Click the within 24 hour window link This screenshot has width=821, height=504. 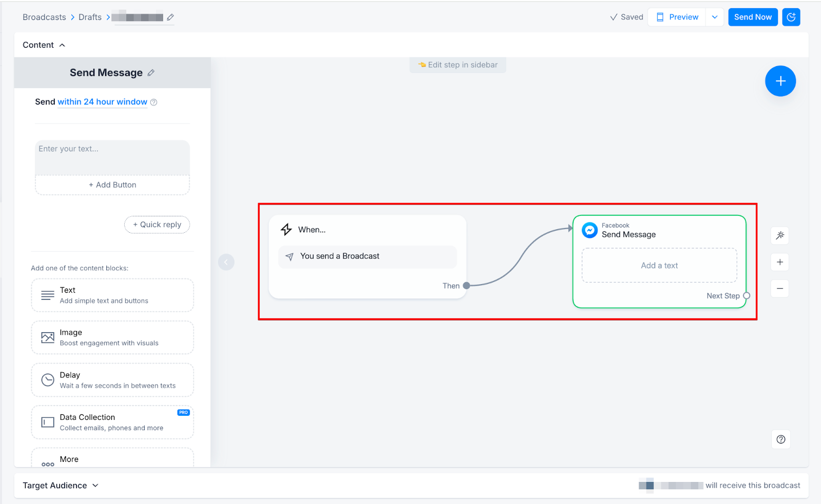(x=102, y=102)
